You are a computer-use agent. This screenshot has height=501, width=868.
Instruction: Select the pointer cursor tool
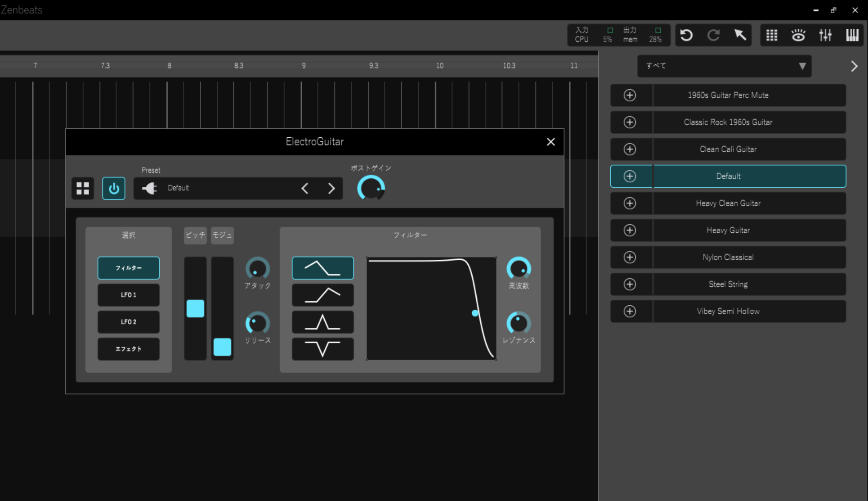point(740,35)
